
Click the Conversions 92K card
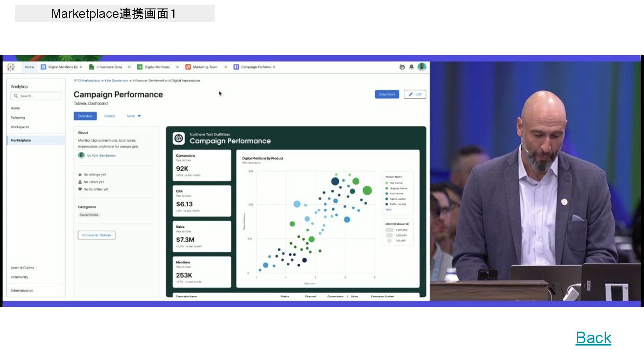202,165
